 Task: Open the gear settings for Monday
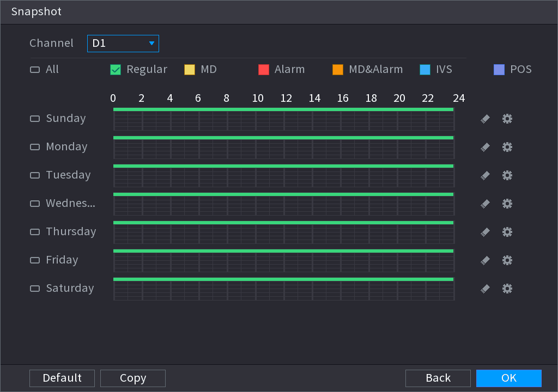point(507,147)
